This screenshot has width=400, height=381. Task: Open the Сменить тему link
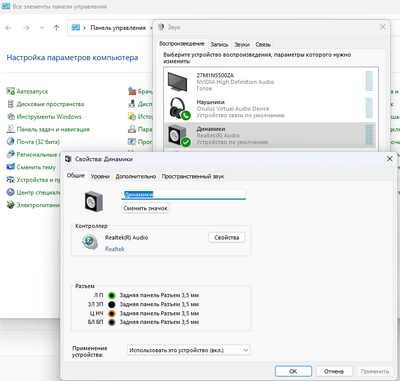point(36,167)
